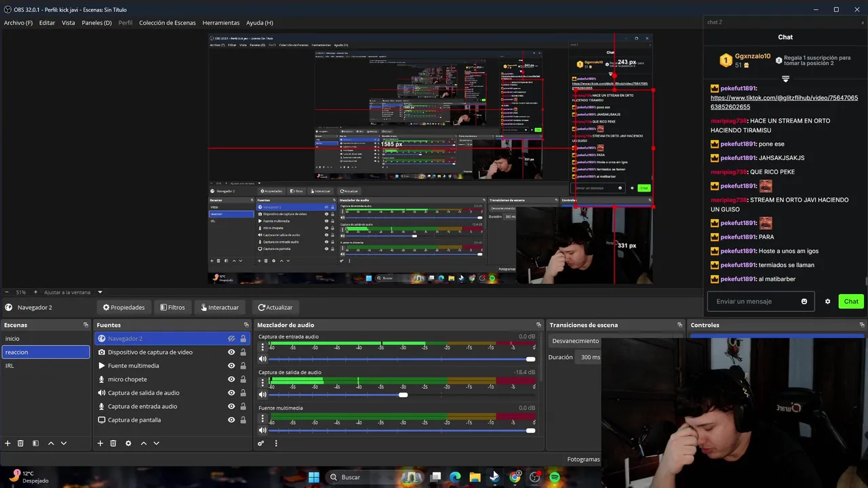Screen dimensions: 868x488
Task: Click Fuente multimedia volume slider
Action: (x=401, y=430)
